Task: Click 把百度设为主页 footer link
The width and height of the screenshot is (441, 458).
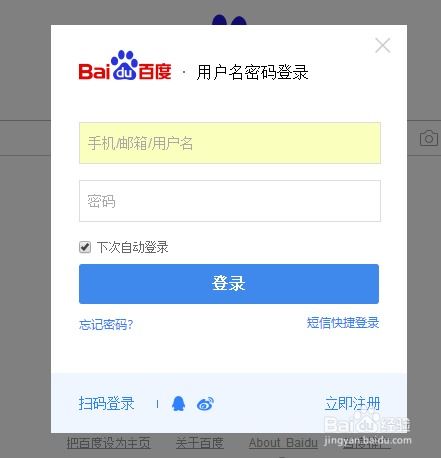Action: (108, 443)
